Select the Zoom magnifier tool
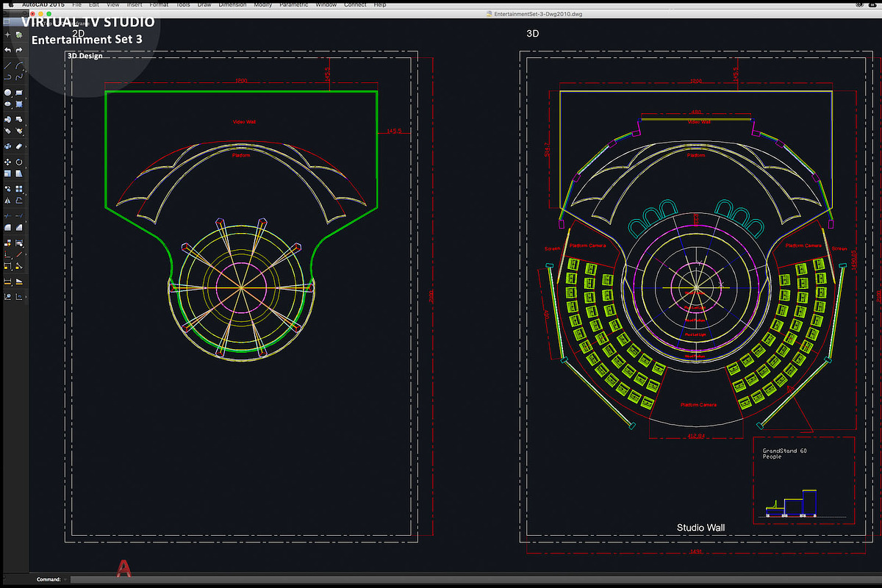 (7, 297)
